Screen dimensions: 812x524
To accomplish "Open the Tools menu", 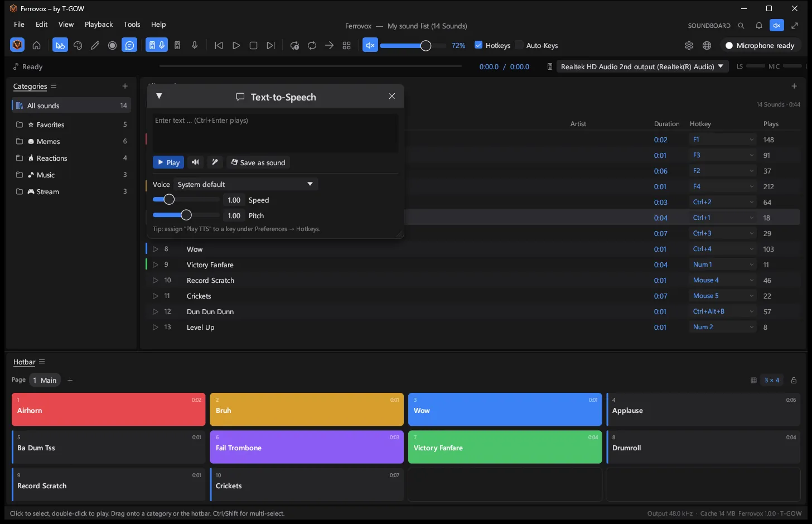I will [132, 25].
